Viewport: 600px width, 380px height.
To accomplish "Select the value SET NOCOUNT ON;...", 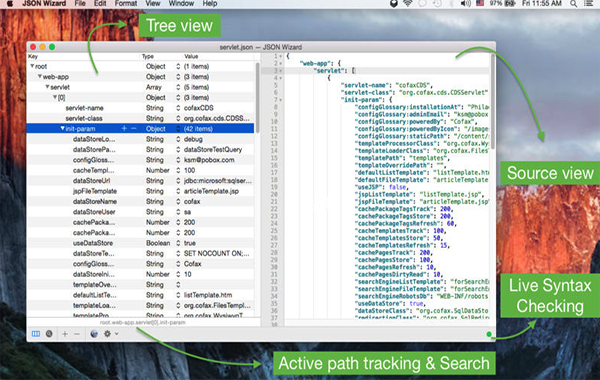I will pos(216,253).
